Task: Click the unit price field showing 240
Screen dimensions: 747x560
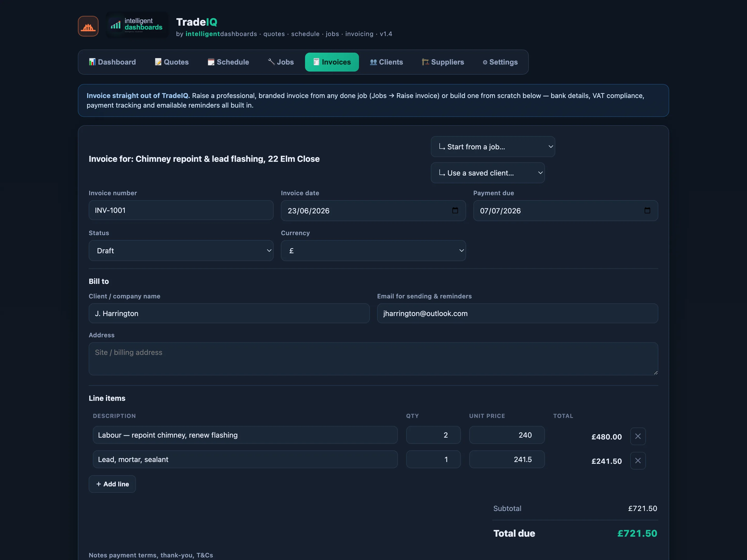Action: pos(507,435)
